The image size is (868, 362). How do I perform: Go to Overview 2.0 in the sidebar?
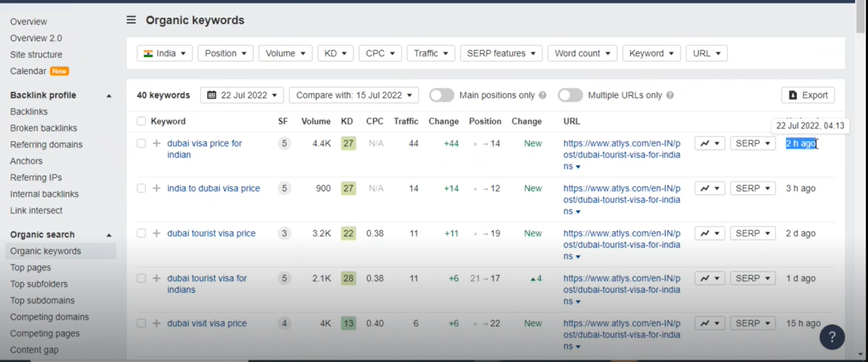click(x=36, y=38)
